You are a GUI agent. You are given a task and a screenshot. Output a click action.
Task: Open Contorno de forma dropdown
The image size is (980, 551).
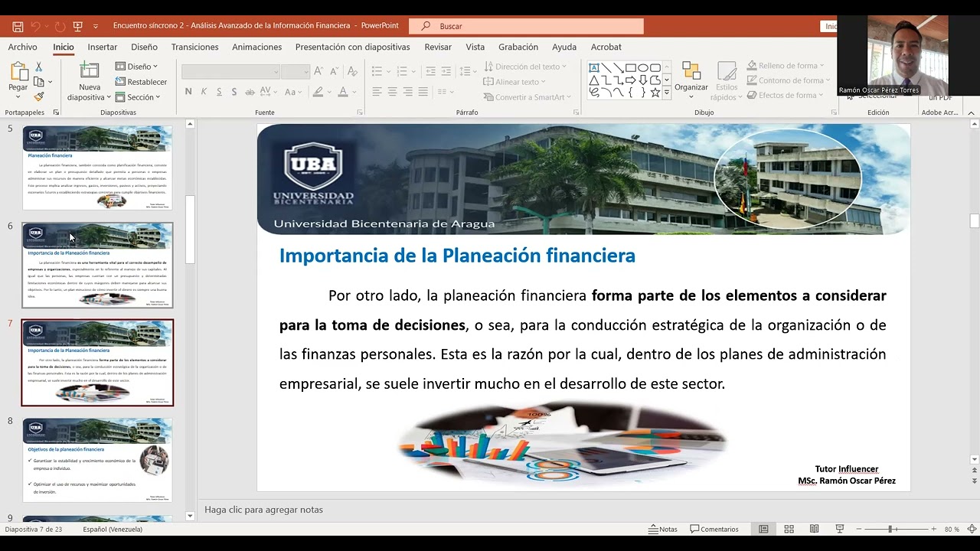coord(789,80)
